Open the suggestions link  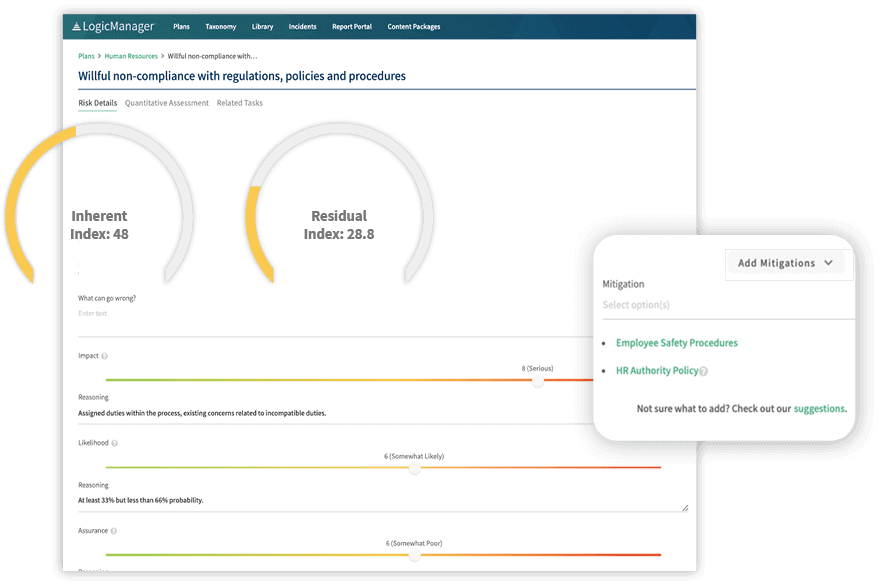[x=819, y=409]
